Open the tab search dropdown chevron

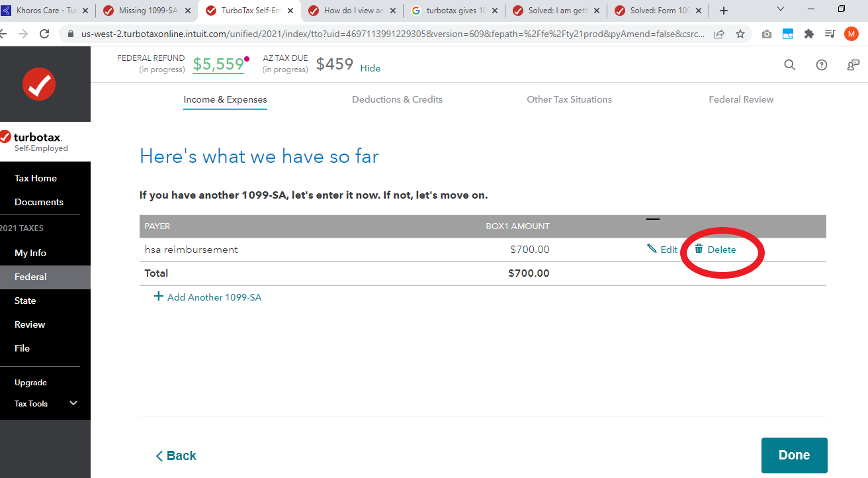[x=781, y=9]
